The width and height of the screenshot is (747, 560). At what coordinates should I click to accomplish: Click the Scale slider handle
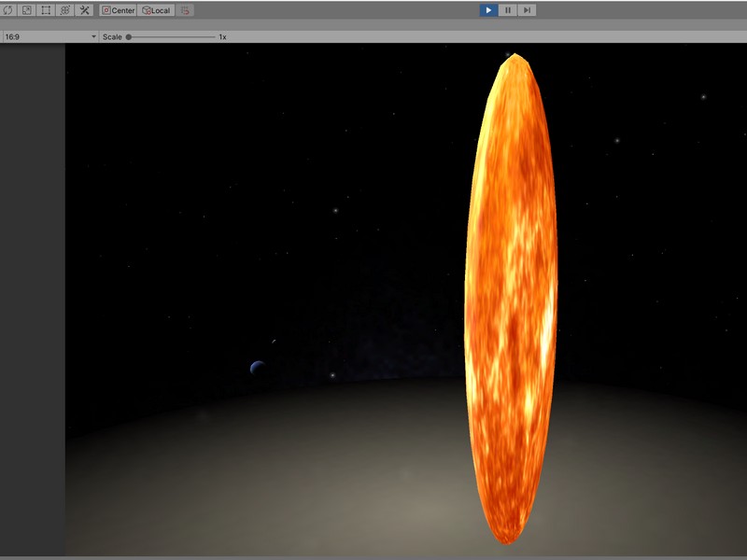pos(128,35)
